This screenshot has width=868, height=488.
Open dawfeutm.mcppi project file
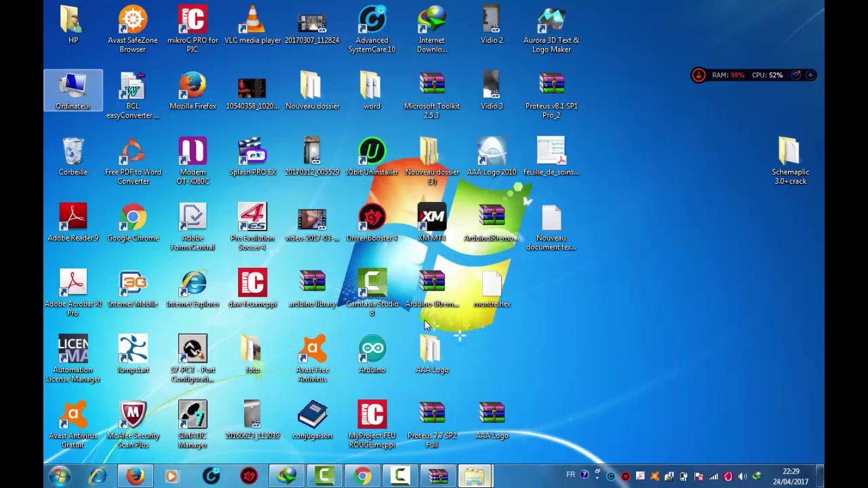pos(252,289)
